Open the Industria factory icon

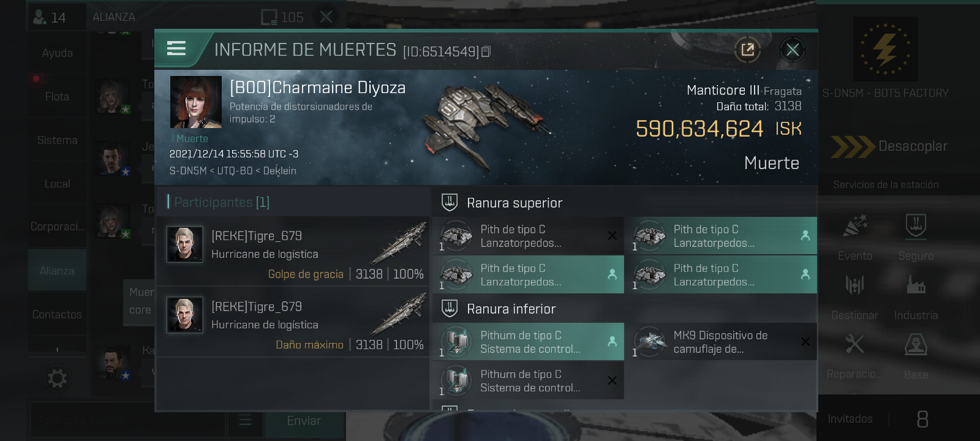pyautogui.click(x=916, y=285)
